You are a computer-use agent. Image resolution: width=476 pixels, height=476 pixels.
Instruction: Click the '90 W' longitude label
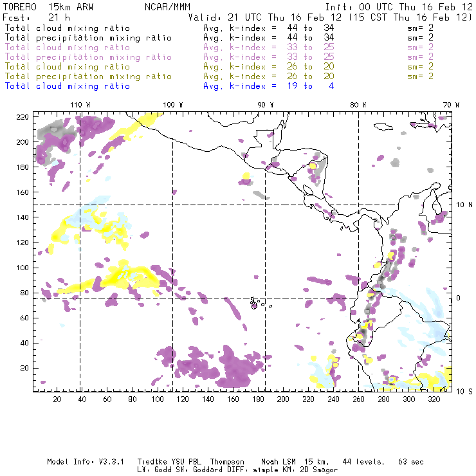[266, 105]
